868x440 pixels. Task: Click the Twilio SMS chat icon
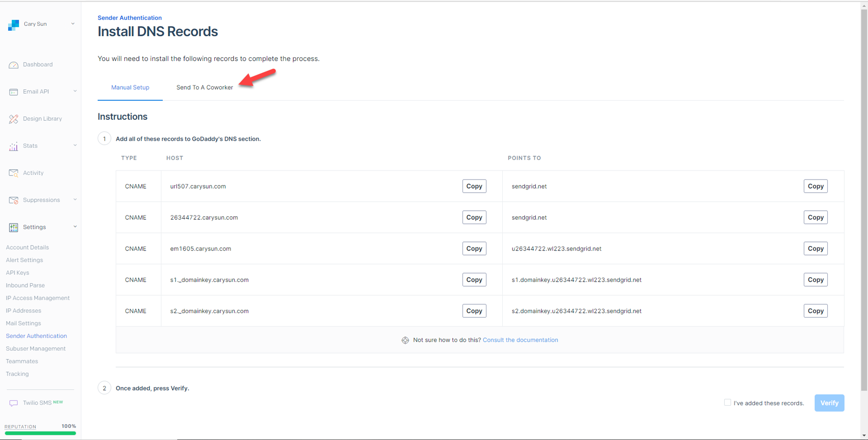pos(14,403)
